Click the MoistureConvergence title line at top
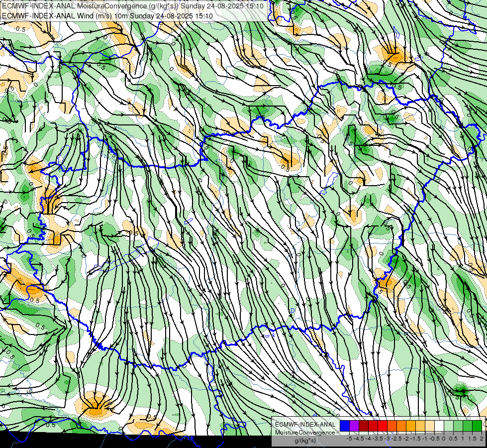This screenshot has width=487, height=448. pyautogui.click(x=133, y=6)
